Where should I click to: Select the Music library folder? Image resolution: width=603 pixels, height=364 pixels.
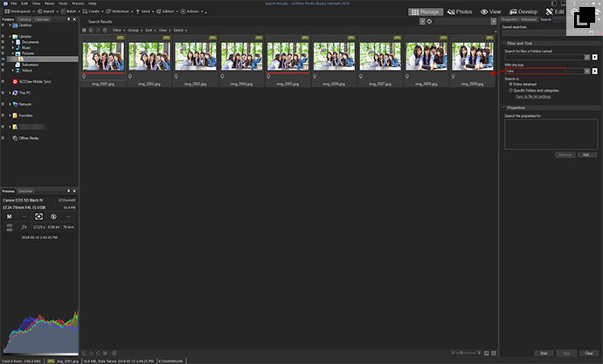click(x=25, y=48)
